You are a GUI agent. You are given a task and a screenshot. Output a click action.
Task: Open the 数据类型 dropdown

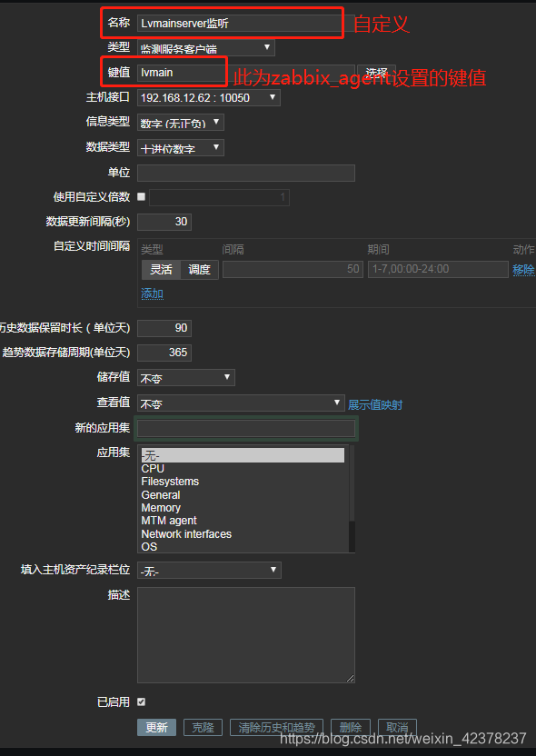[180, 147]
